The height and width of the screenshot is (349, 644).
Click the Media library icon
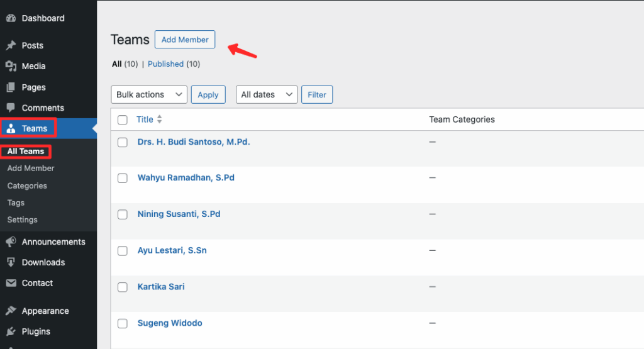pos(11,66)
